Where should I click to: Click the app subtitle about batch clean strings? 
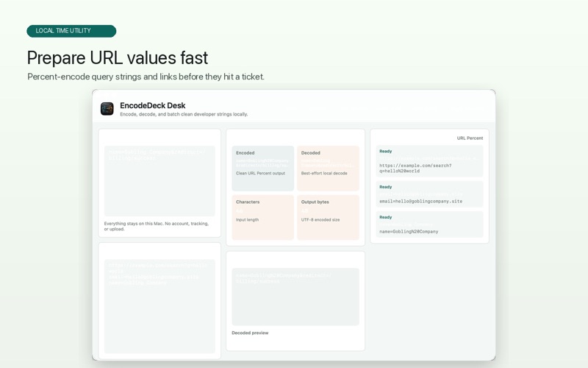(184, 114)
